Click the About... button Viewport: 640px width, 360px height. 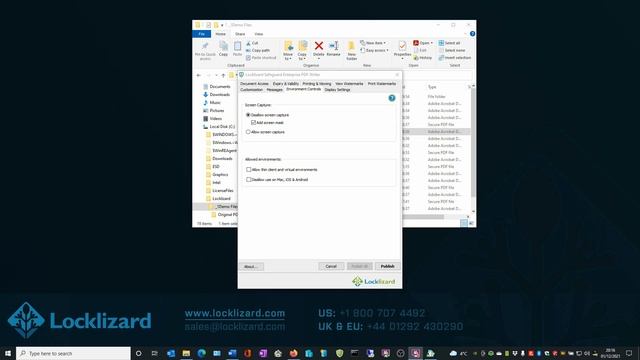pyautogui.click(x=251, y=267)
